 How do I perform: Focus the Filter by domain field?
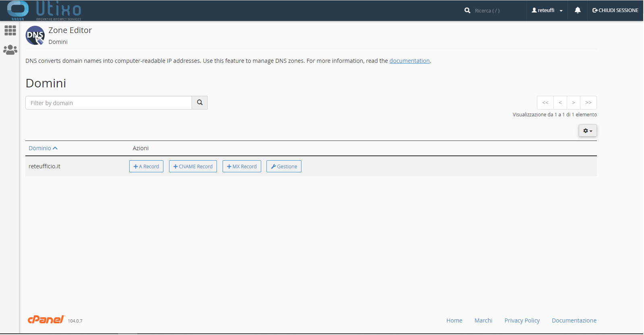click(x=109, y=103)
